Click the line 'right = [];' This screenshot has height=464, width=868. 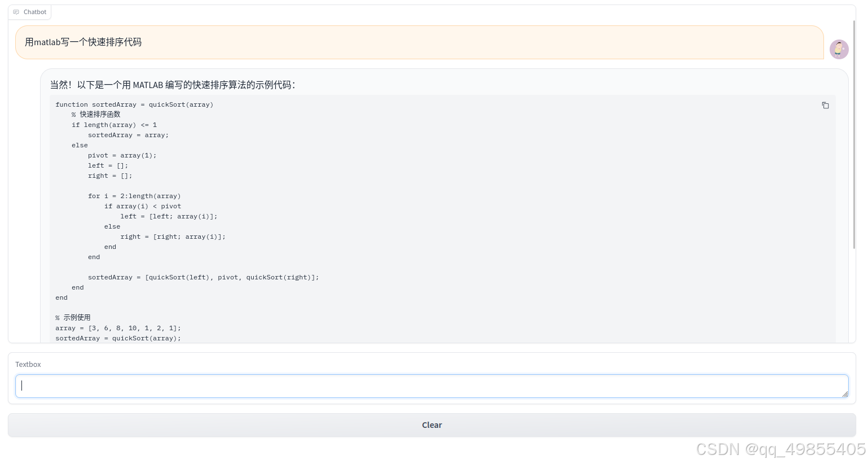click(110, 176)
